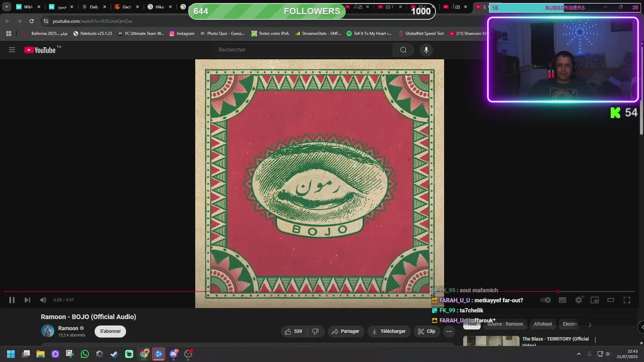
Task: Click the Télécharger download button
Action: click(x=388, y=331)
